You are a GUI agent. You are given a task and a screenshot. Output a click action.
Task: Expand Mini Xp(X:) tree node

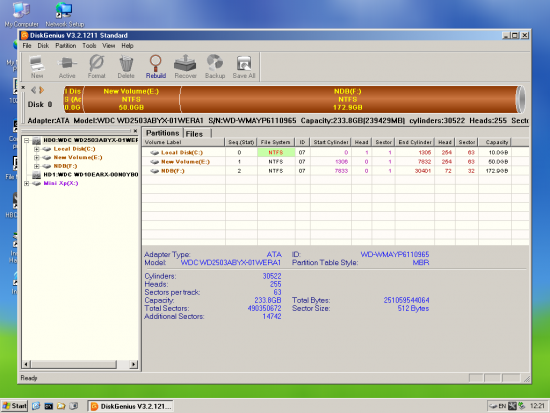tap(26, 183)
